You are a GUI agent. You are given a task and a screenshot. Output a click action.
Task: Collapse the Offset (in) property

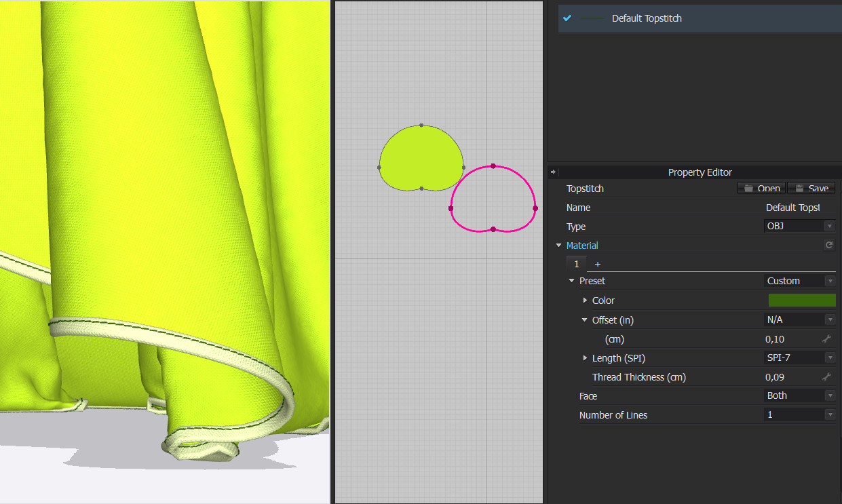pyautogui.click(x=585, y=319)
